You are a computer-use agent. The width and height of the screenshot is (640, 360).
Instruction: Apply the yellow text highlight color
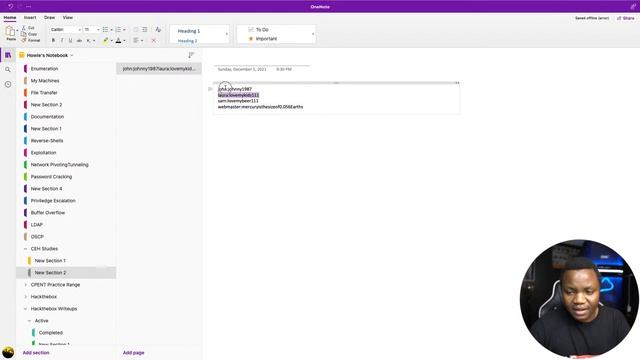pos(105,40)
